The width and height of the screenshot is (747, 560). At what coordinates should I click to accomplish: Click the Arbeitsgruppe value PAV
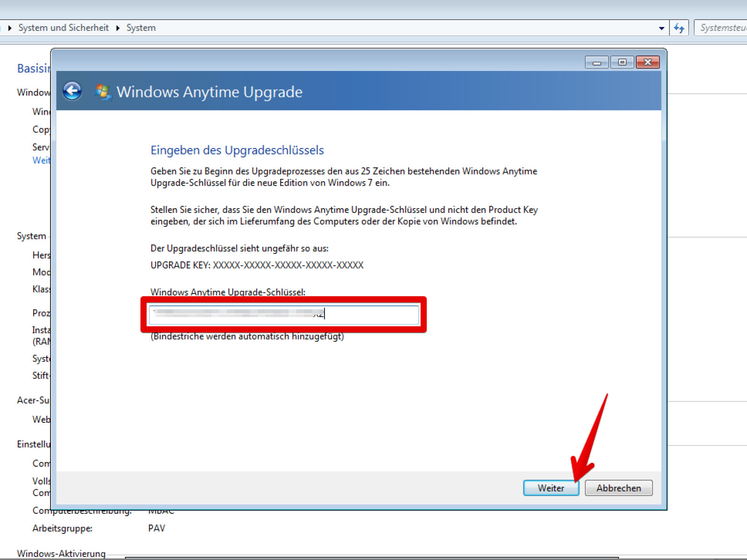pyautogui.click(x=156, y=528)
